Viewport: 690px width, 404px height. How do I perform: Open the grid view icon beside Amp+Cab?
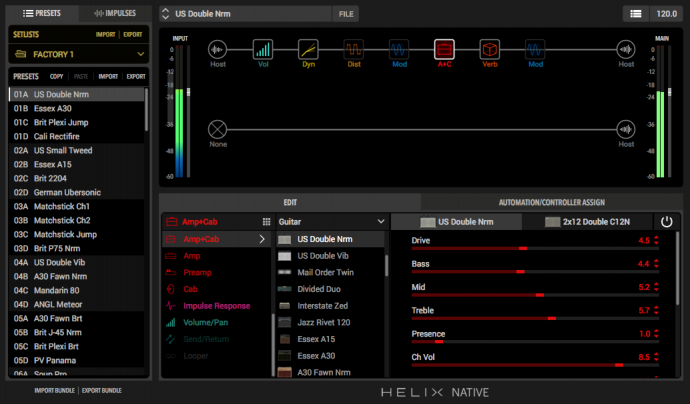[266, 221]
